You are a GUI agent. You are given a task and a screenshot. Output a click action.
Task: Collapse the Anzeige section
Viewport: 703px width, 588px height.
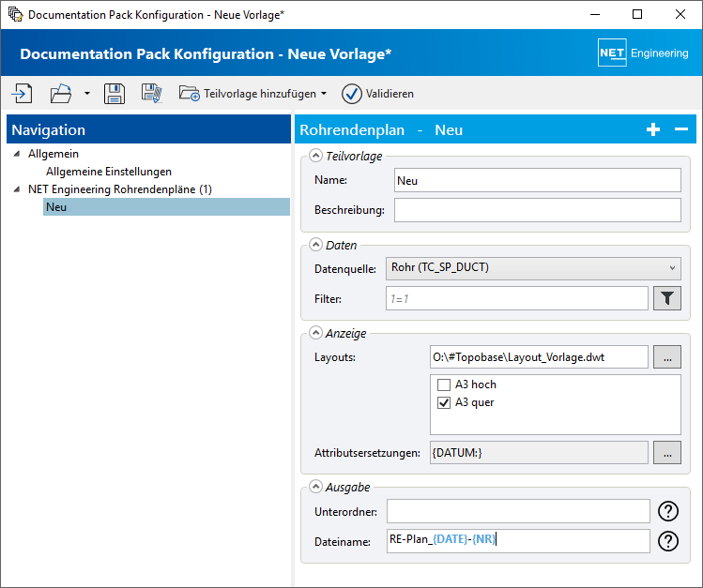[315, 333]
